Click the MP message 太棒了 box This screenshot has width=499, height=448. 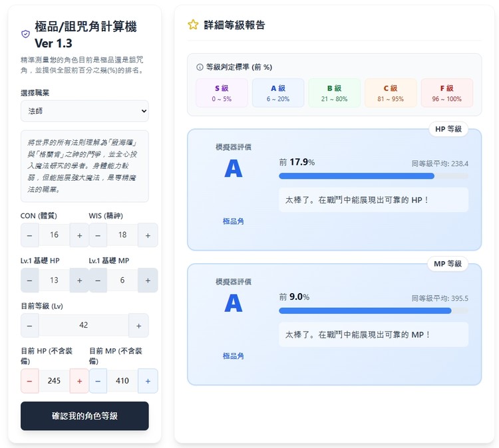pyautogui.click(x=374, y=334)
